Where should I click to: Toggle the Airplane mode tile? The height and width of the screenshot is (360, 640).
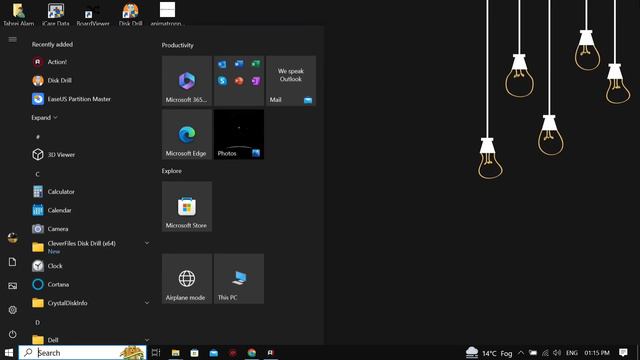point(187,279)
